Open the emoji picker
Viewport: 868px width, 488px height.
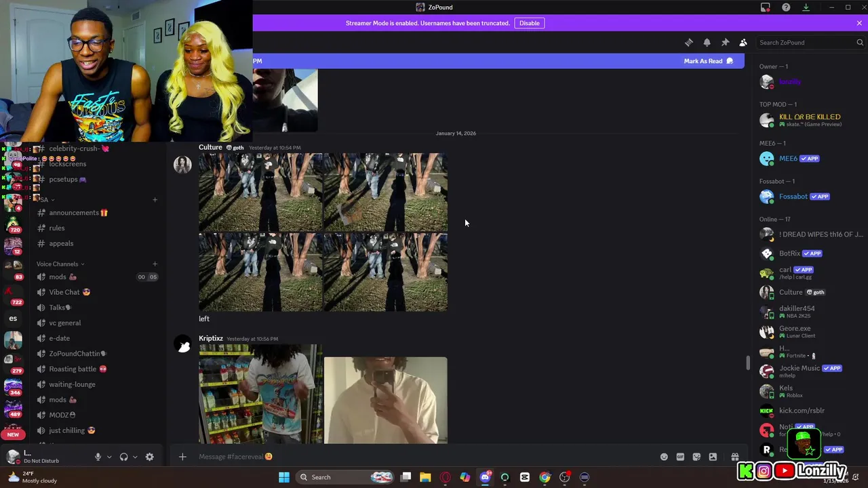664,457
